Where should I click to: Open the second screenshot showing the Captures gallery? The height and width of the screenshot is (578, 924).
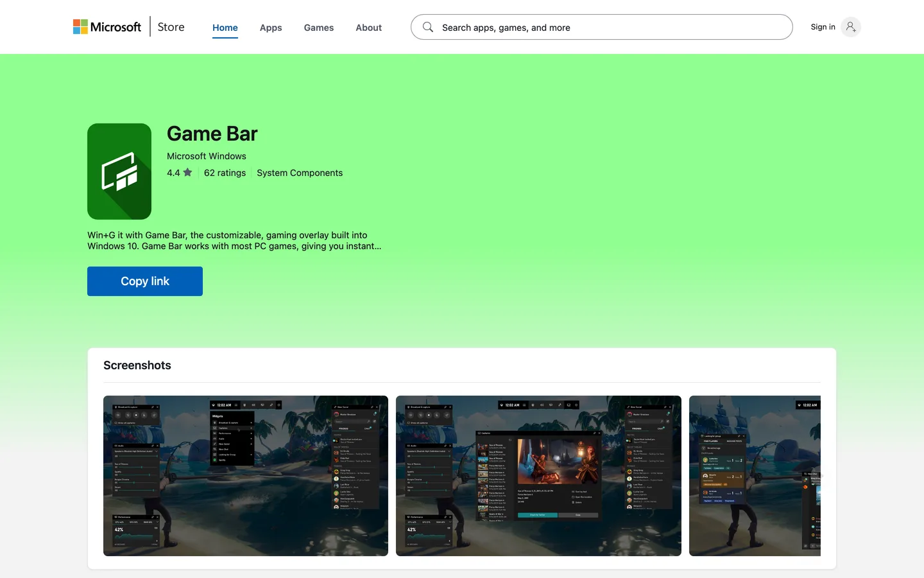click(x=538, y=476)
